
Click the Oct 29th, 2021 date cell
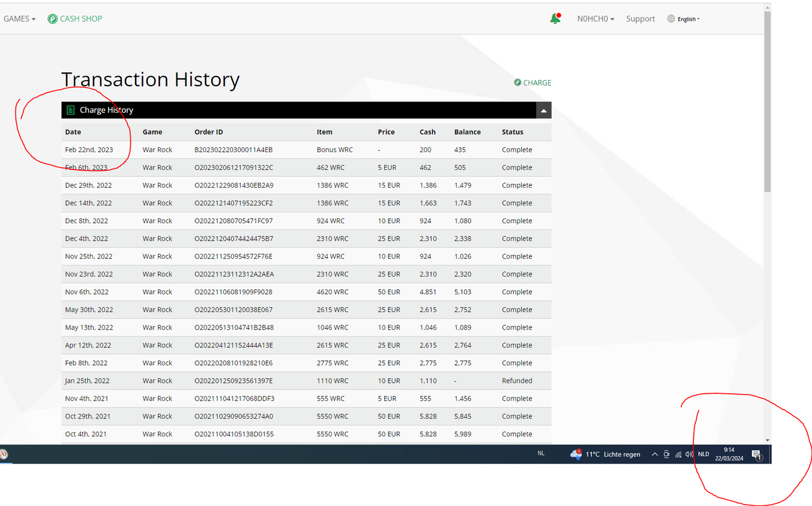(x=88, y=416)
